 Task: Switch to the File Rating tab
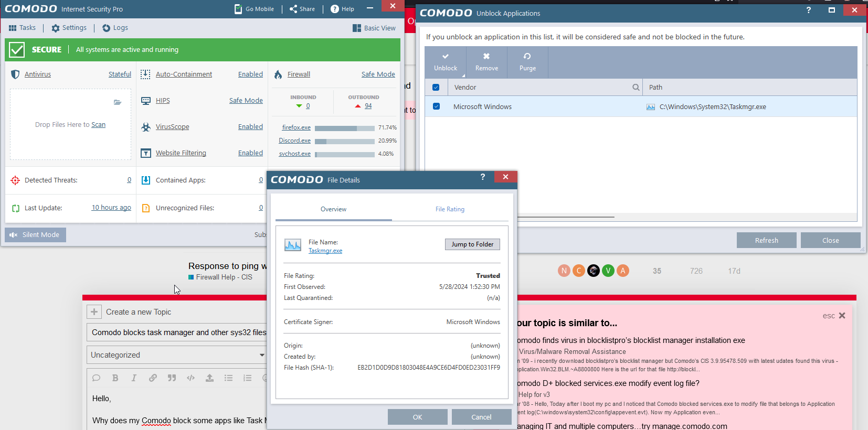[450, 209]
